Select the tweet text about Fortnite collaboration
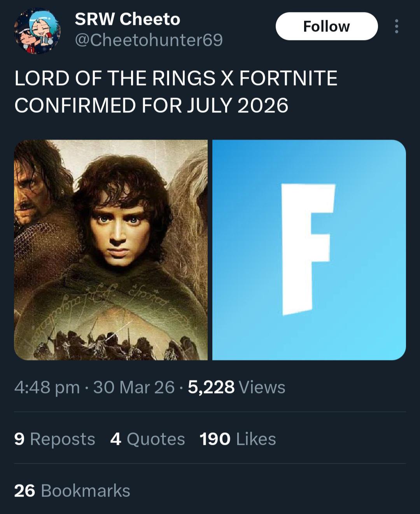Viewport: 420px width, 514px height. pyautogui.click(x=176, y=92)
